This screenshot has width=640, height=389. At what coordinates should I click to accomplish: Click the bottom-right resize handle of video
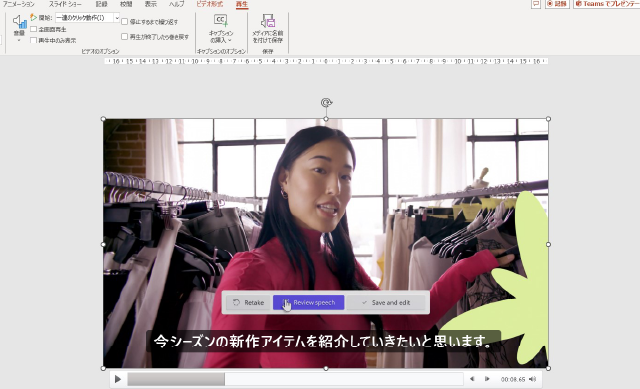pyautogui.click(x=548, y=369)
